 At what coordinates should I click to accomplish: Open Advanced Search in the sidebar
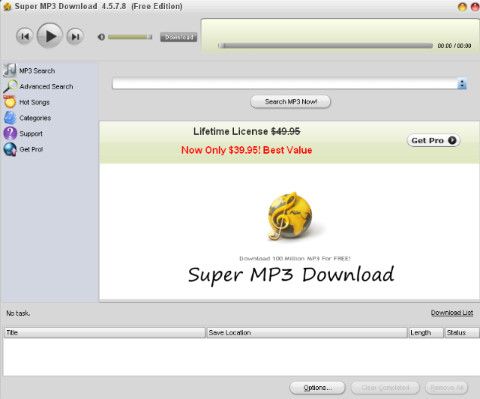(46, 86)
